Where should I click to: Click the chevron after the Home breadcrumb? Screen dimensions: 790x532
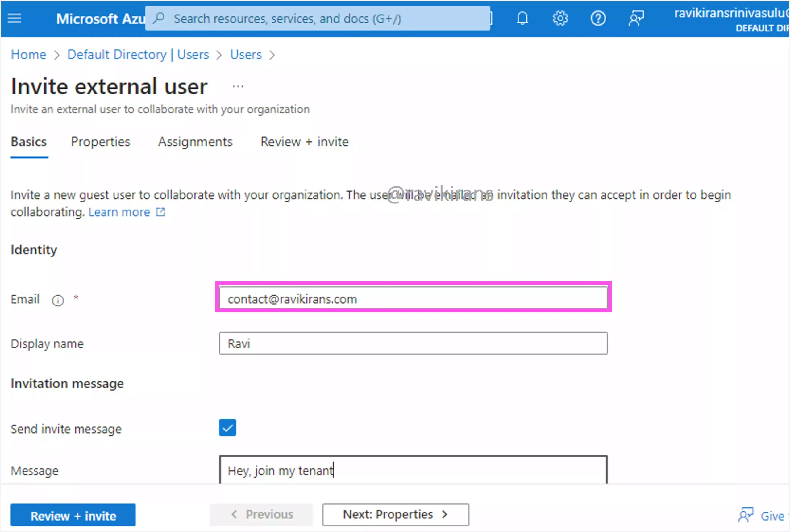tap(57, 55)
